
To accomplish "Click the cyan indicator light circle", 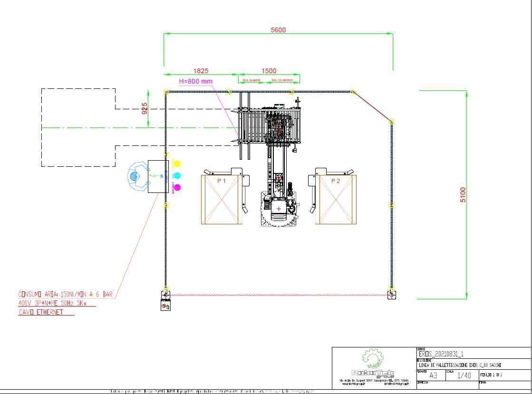I will pyautogui.click(x=177, y=175).
